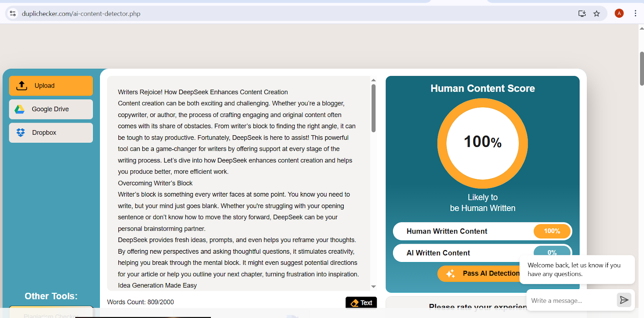
Task: Import a file from Dropbox
Action: coord(51,133)
